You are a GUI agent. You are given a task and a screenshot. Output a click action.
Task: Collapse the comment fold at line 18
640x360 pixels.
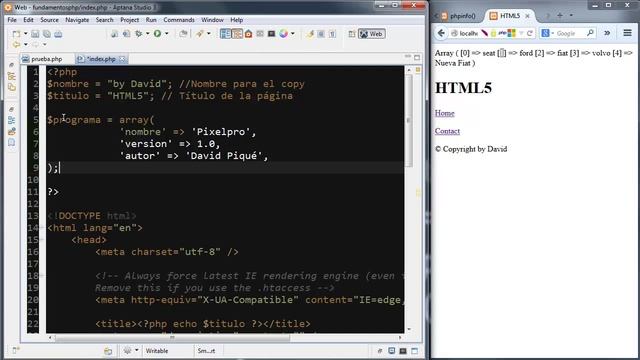point(42,276)
